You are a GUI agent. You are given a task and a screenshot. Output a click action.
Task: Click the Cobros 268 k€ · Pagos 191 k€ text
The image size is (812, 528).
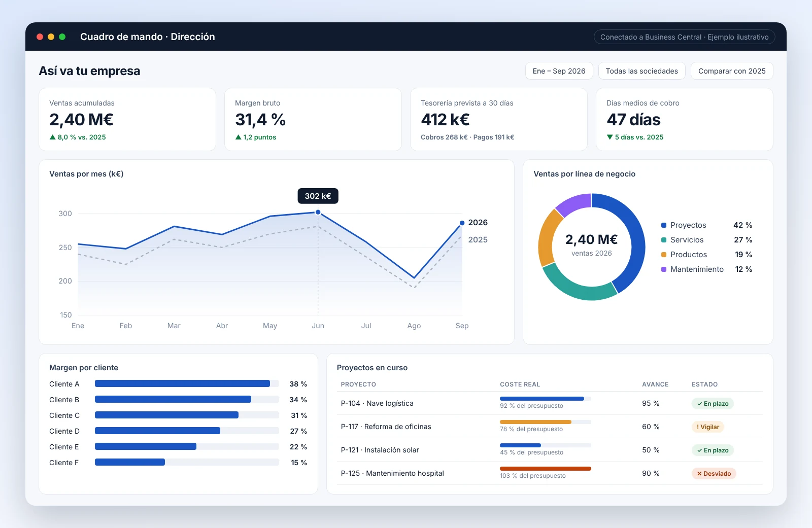click(x=467, y=137)
